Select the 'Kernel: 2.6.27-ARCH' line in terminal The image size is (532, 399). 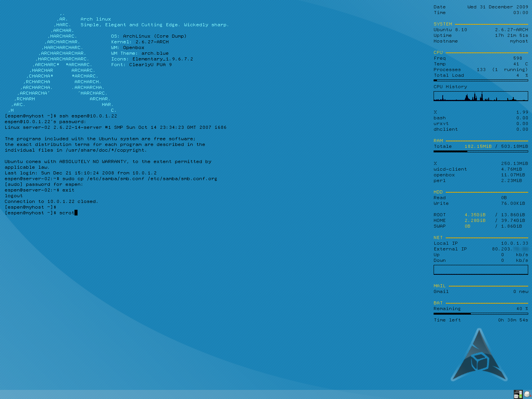tap(140, 42)
